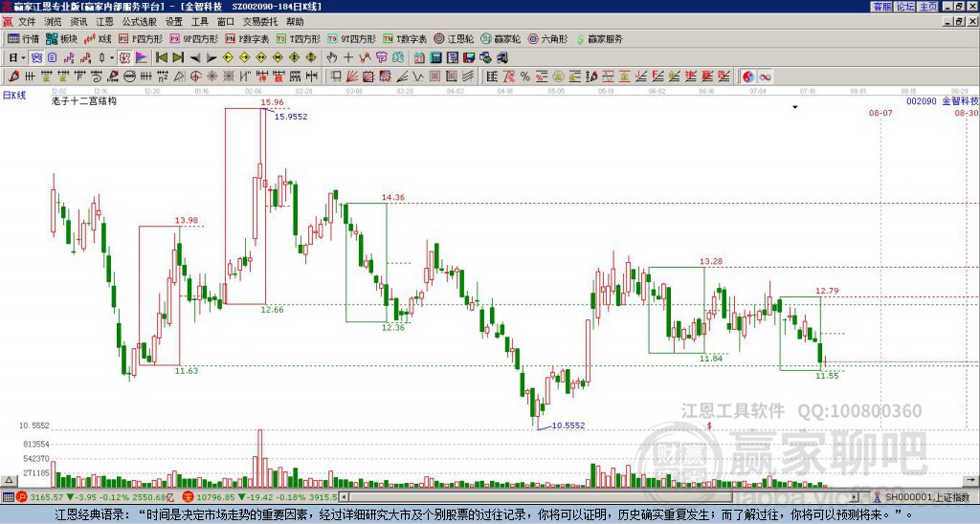This screenshot has height=524, width=980.
Task: Open the 设置 menu
Action: (174, 22)
